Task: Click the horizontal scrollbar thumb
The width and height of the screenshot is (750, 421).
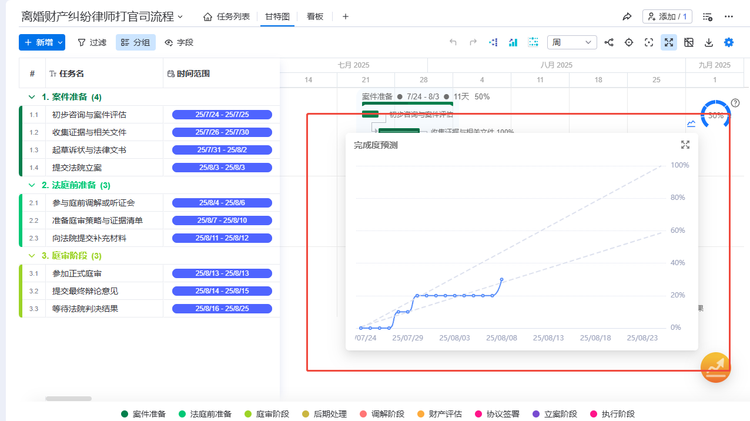Action: (x=68, y=399)
